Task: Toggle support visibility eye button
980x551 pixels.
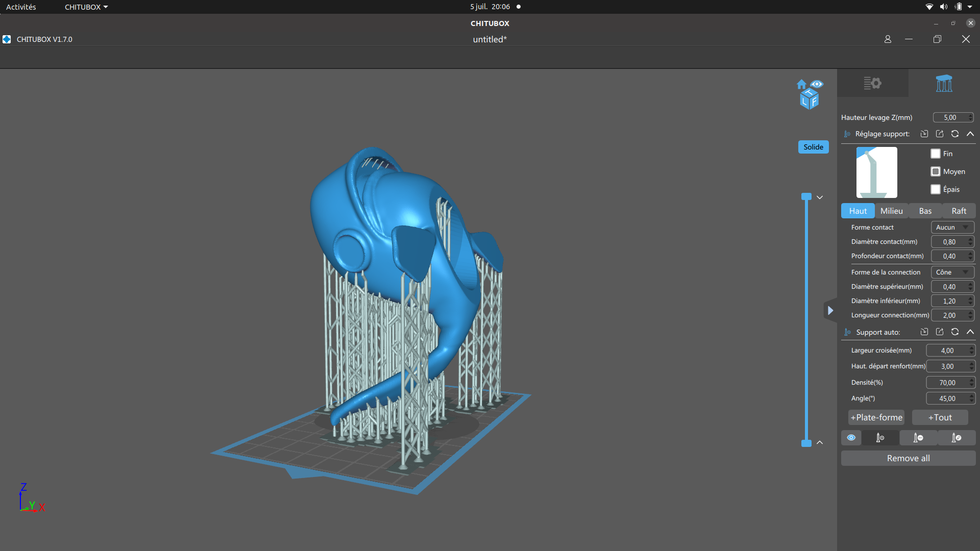Action: click(x=851, y=438)
